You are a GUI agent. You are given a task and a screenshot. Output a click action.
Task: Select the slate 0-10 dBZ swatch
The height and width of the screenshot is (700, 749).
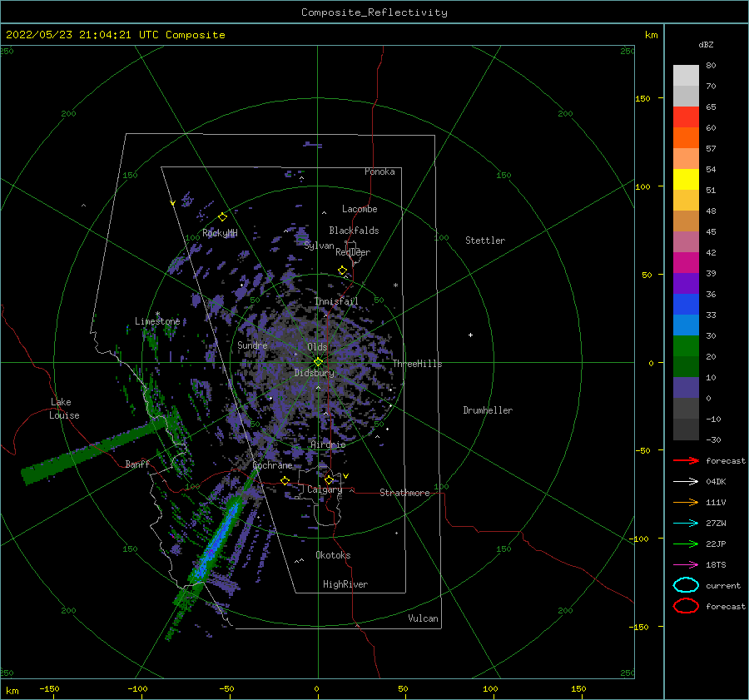[686, 388]
